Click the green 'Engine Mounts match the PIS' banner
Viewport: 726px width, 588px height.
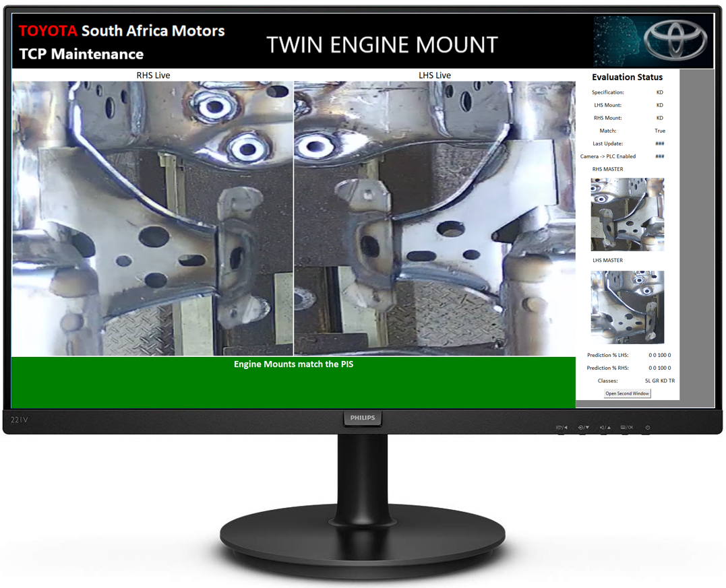pyautogui.click(x=293, y=382)
